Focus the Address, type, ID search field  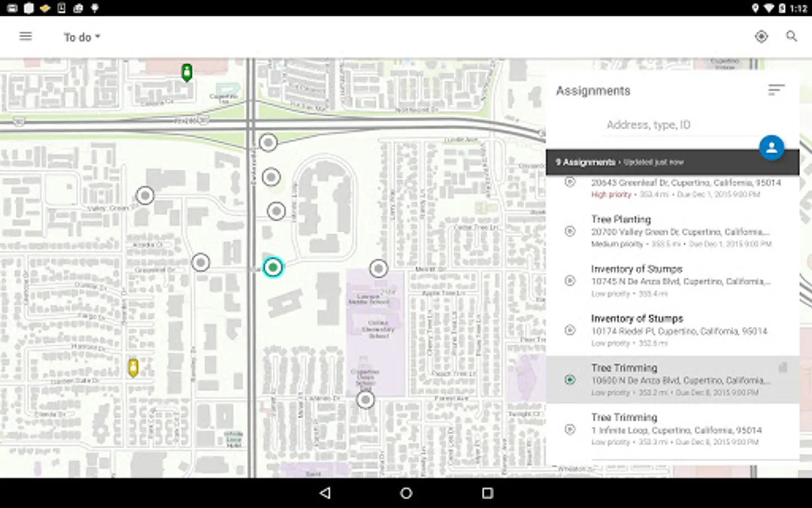679,125
